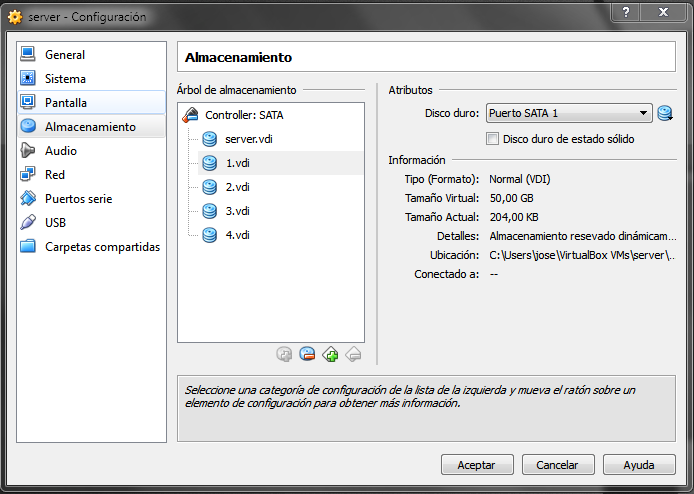Click the 204,00 KB actual size value
694x494 pixels.
click(x=514, y=217)
